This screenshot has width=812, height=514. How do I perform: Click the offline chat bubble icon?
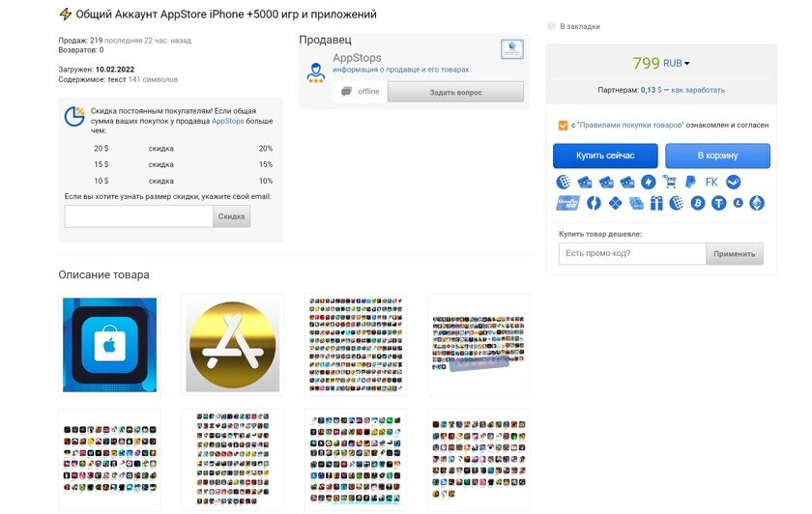point(346,92)
